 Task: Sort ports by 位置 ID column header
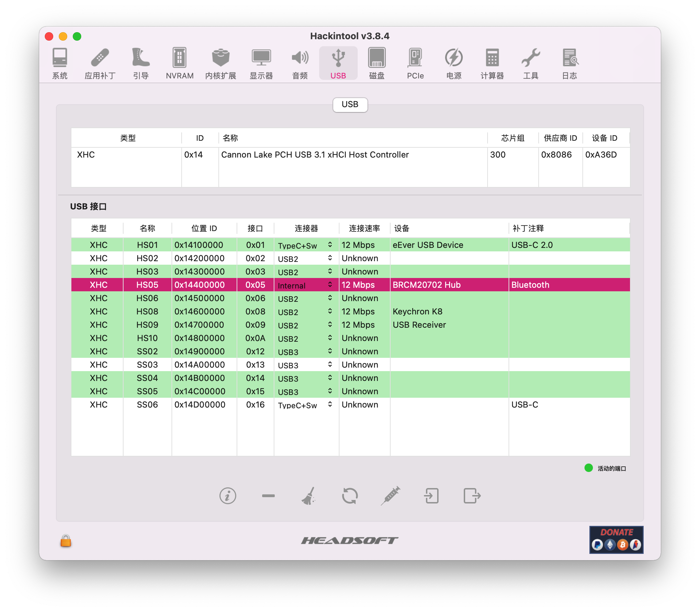click(x=204, y=228)
